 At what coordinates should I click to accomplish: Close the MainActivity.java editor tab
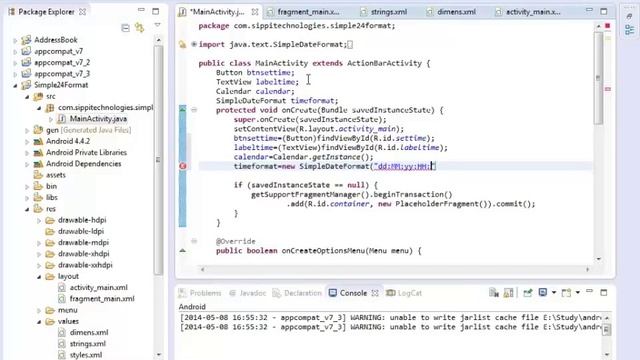pos(255,12)
